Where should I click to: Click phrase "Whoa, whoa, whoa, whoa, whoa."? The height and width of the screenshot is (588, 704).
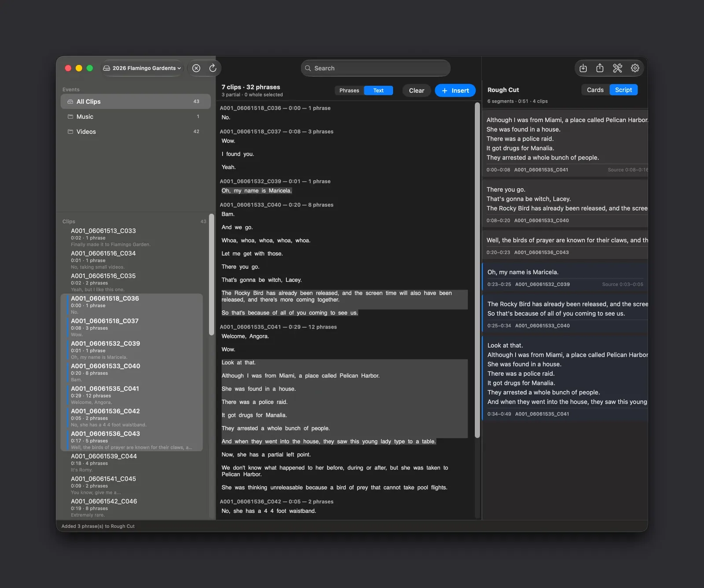pyautogui.click(x=266, y=240)
